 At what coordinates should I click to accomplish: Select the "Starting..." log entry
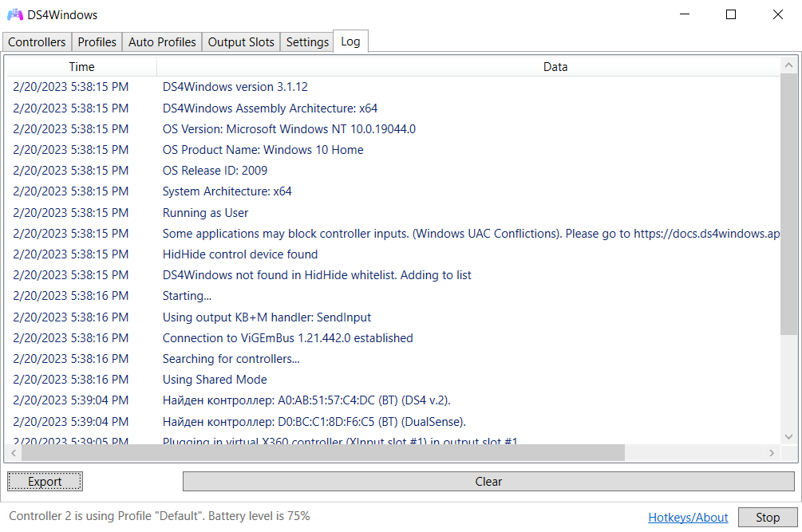(x=393, y=295)
